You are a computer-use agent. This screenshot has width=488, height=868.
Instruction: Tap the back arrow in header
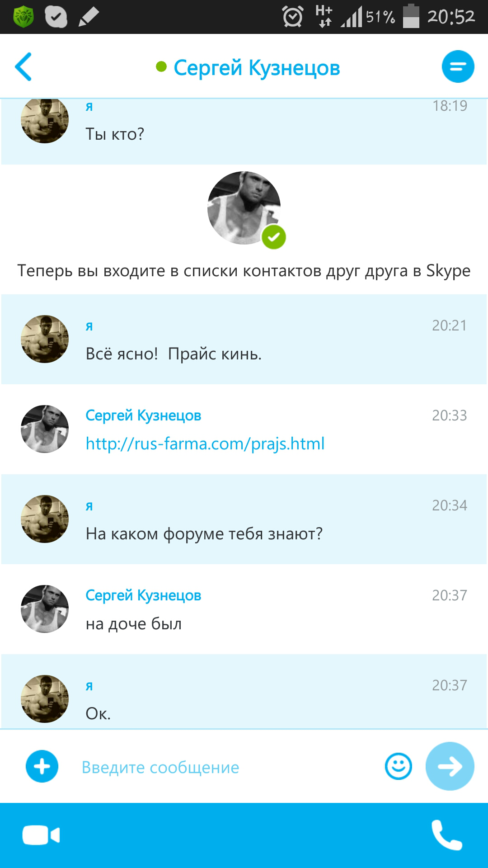23,67
